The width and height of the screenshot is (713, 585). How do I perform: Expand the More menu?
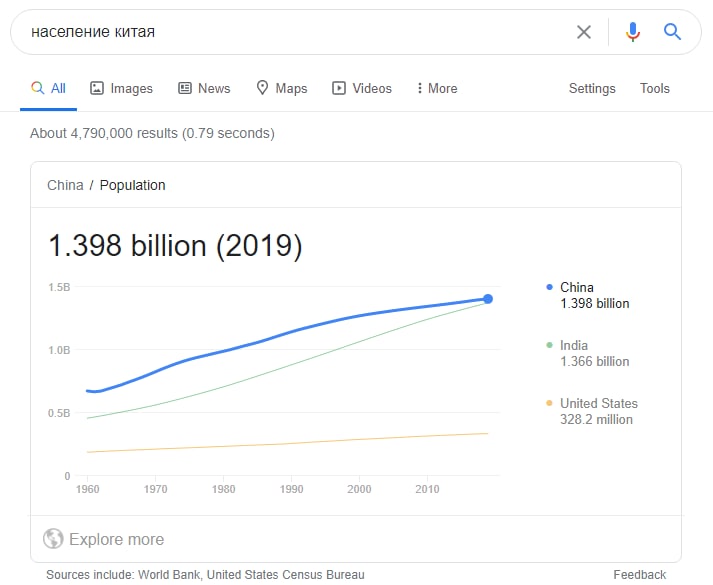(x=437, y=88)
